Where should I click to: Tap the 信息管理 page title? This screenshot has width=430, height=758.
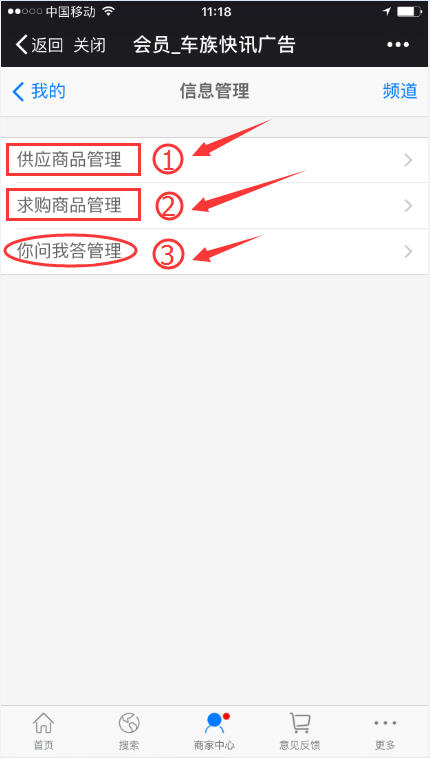tap(215, 91)
